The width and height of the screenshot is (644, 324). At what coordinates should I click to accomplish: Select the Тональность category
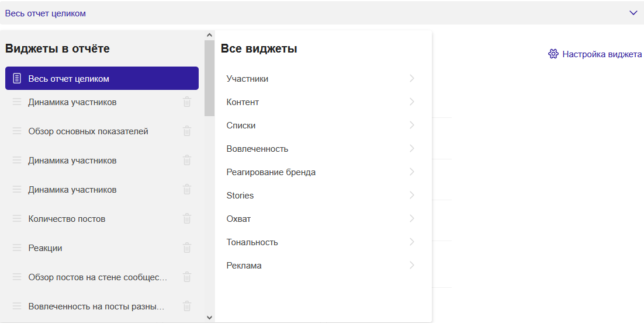tap(320, 242)
